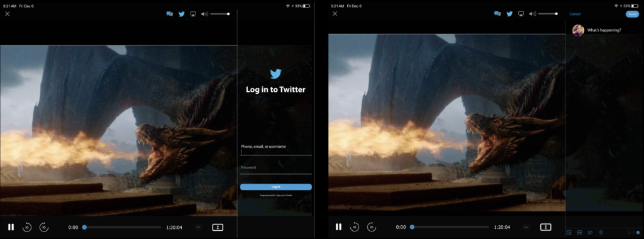
Task: Add a GIF to the tweet
Action: click(x=579, y=233)
